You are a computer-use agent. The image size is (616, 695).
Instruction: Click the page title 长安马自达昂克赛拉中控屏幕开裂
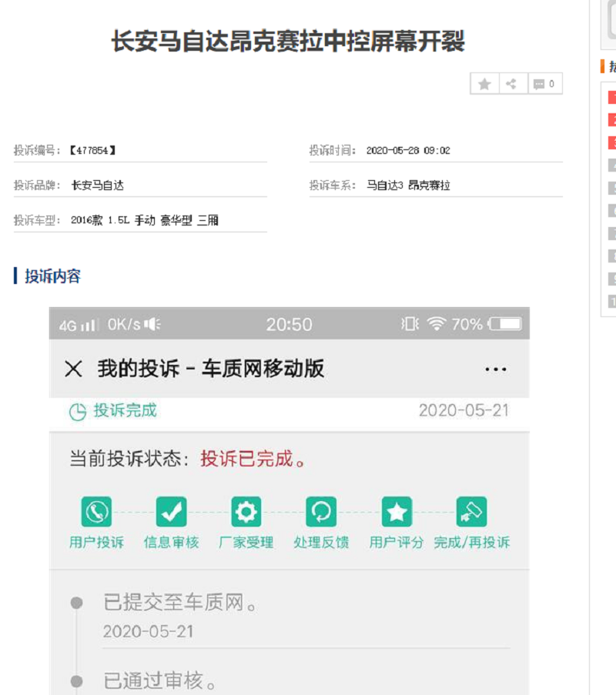pyautogui.click(x=288, y=42)
